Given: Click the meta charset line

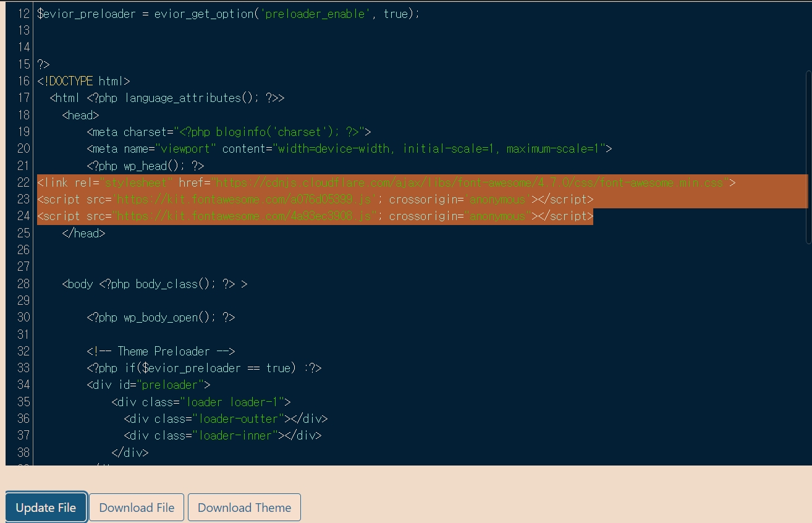Looking at the screenshot, I should pyautogui.click(x=229, y=132).
